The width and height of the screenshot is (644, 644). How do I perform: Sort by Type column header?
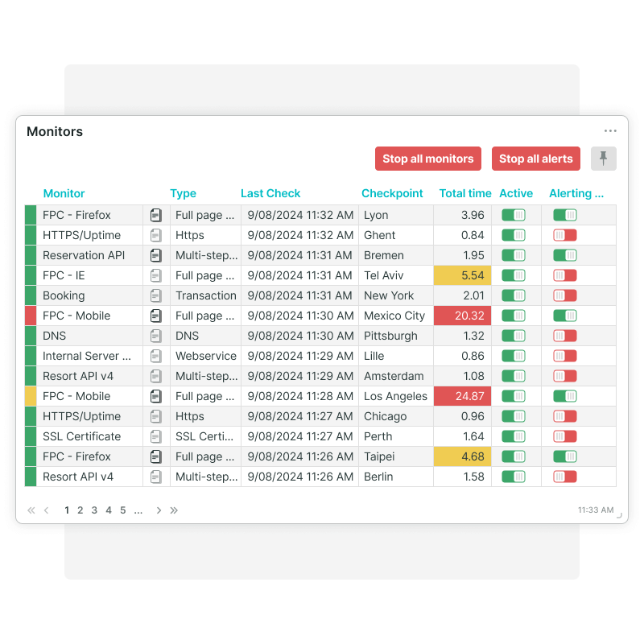pos(184,193)
